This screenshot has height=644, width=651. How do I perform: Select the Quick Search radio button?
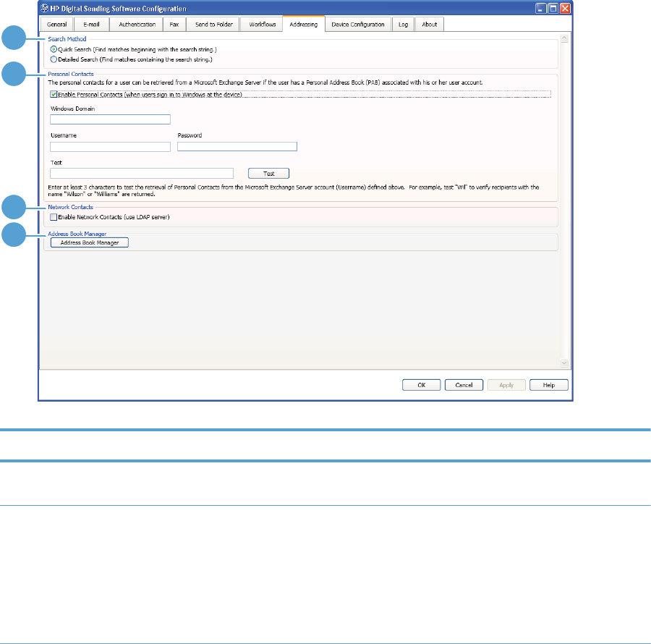pyautogui.click(x=54, y=49)
